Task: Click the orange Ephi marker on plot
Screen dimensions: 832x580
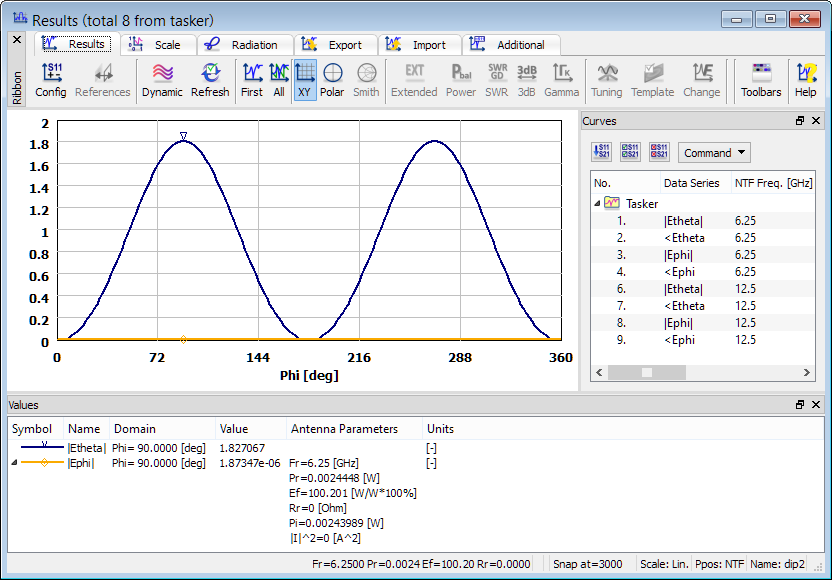Action: [183, 339]
